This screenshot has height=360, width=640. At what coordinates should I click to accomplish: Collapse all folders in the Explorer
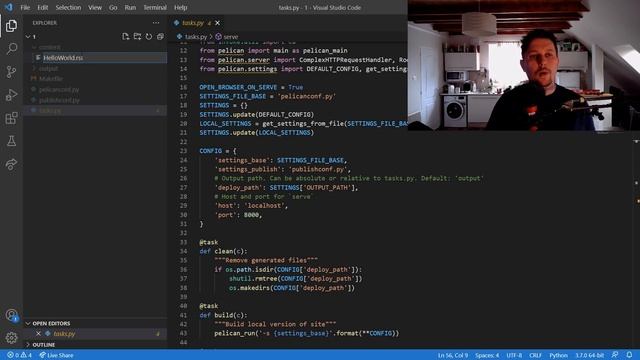click(160, 37)
